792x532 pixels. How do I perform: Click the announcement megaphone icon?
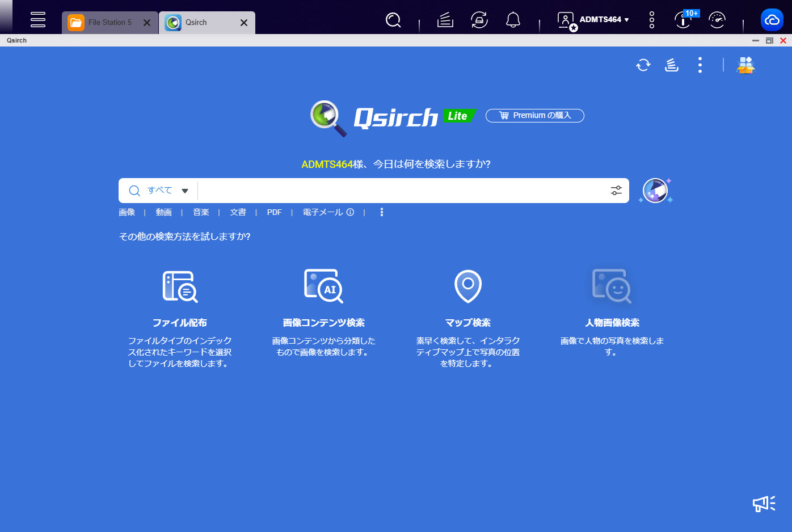(764, 503)
